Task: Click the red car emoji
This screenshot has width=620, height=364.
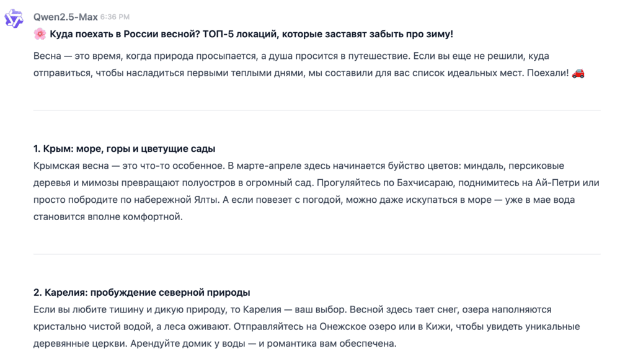Action: click(x=578, y=73)
